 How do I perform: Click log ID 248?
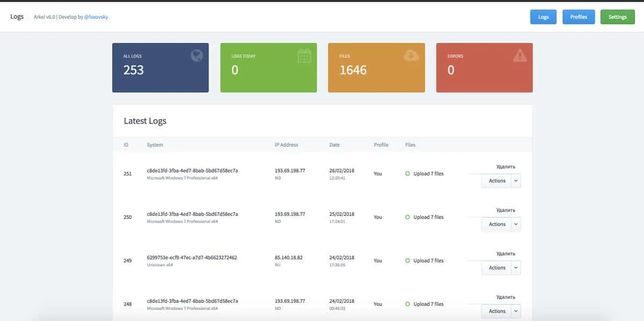[128, 304]
